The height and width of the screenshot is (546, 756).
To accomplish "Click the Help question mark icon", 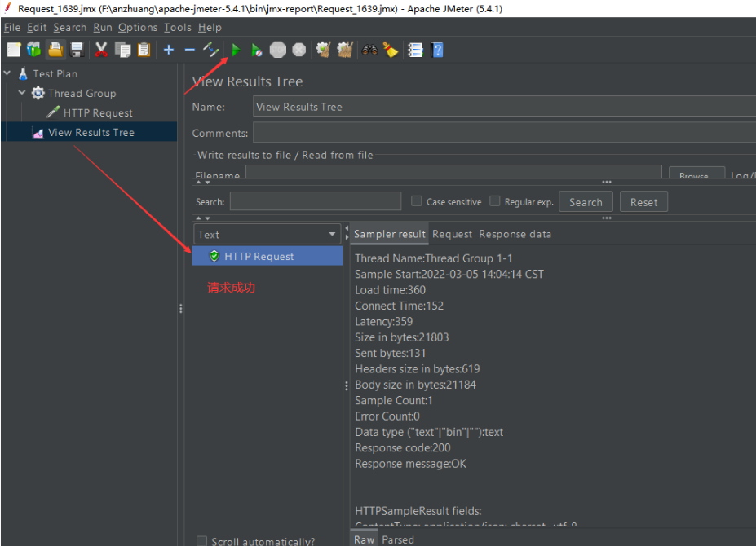I will (437, 50).
